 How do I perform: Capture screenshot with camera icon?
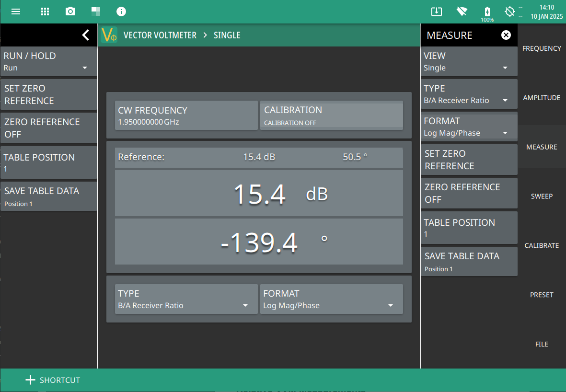pyautogui.click(x=70, y=12)
